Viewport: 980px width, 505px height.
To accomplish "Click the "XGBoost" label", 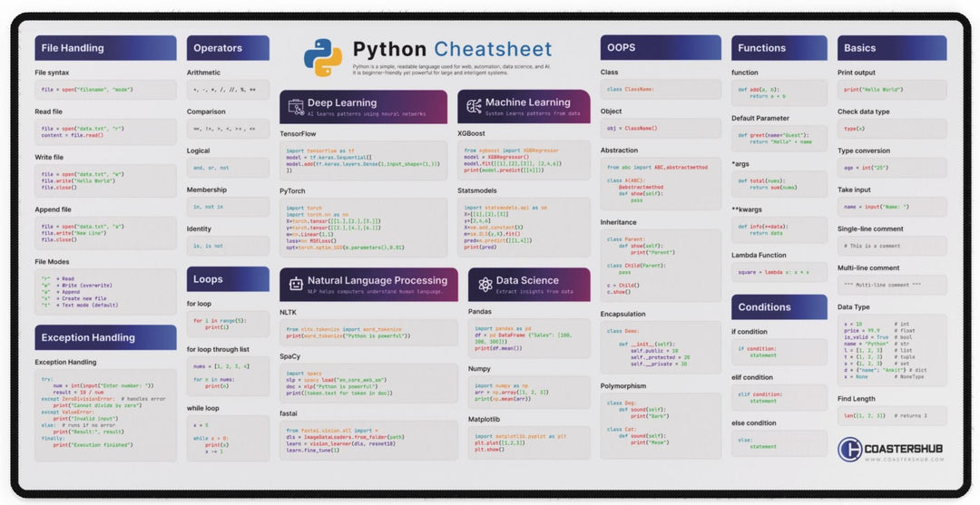I will pos(471,133).
